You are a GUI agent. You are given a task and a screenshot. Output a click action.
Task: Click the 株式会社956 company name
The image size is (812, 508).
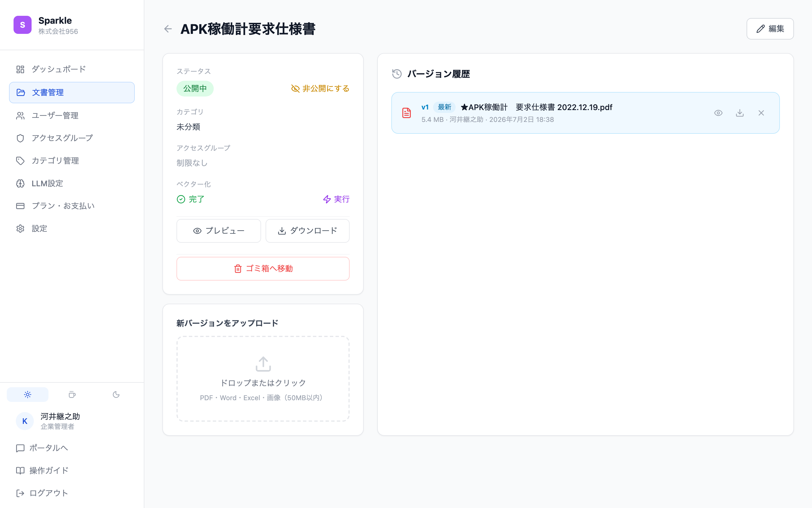(x=58, y=31)
